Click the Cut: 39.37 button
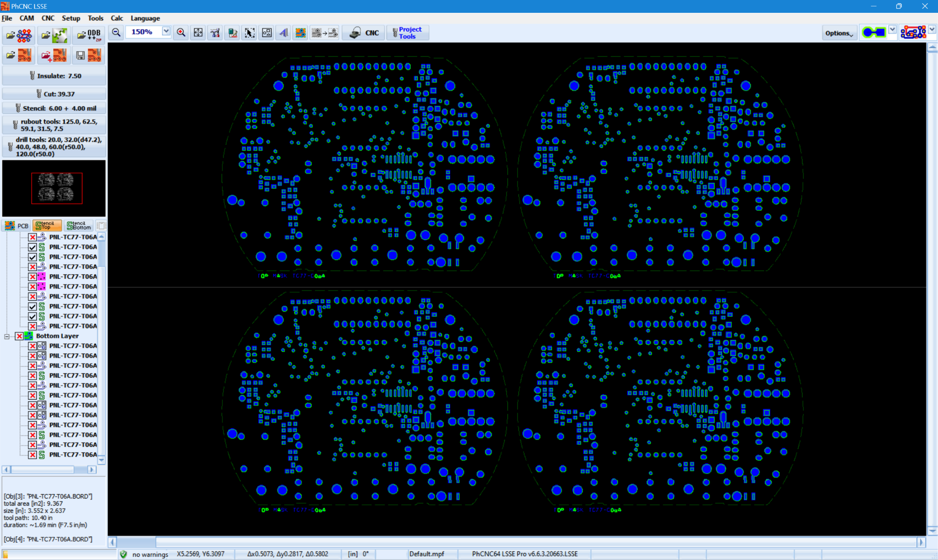Image resolution: width=938 pixels, height=560 pixels. pos(54,94)
